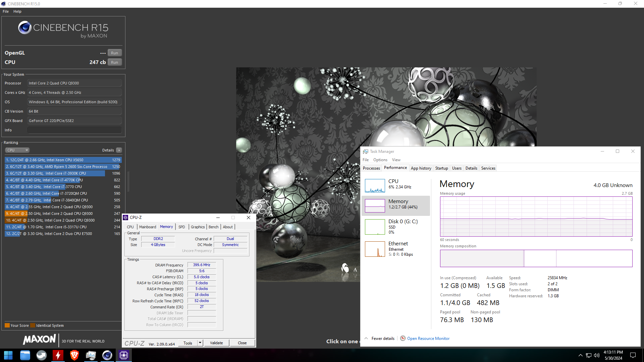The image size is (644, 362).
Task: Switch to the Services tab
Action: [488, 168]
